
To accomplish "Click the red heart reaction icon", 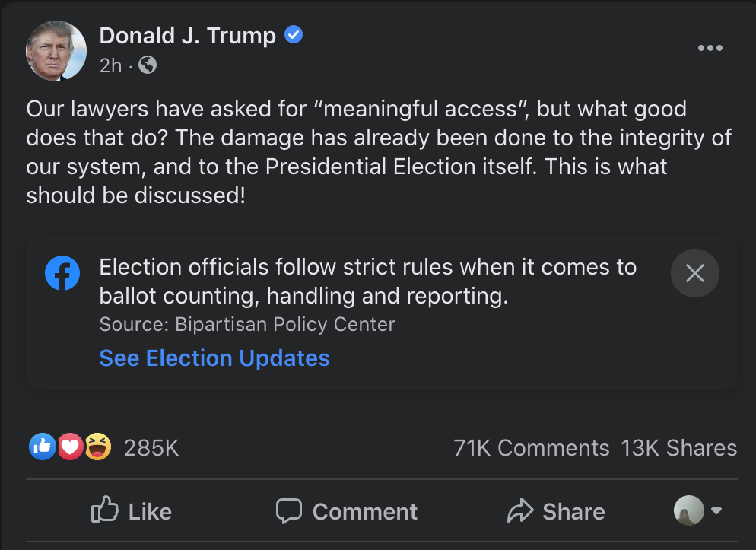I will point(70,447).
